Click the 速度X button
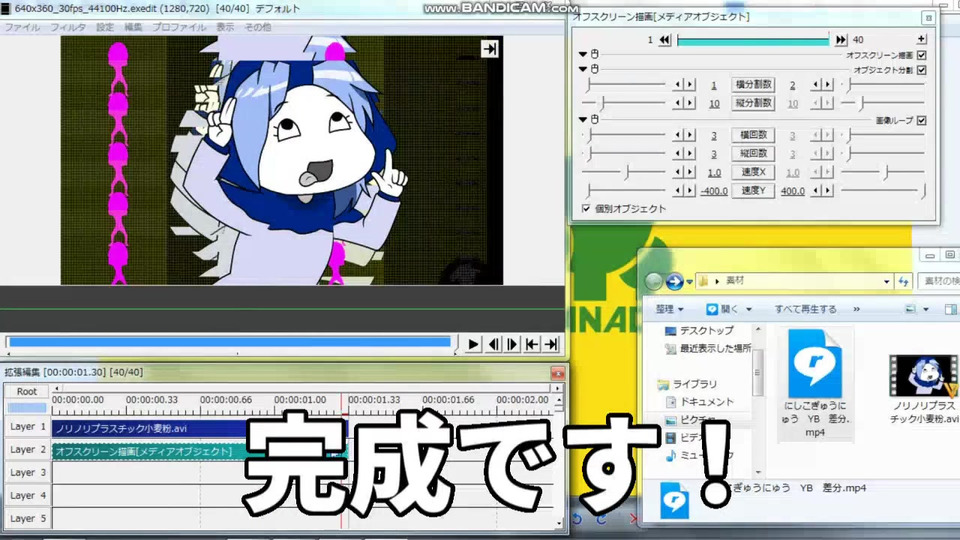960x540 pixels. click(753, 172)
